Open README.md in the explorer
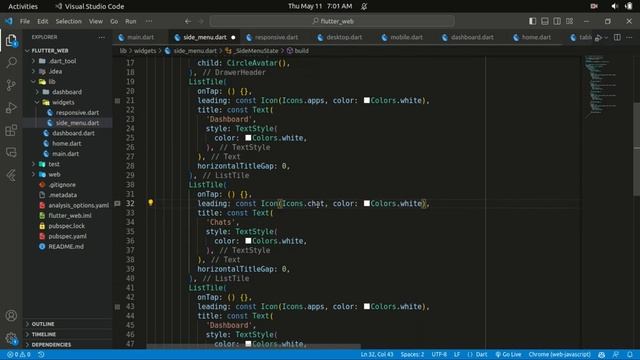Screen dimensions: 640x360 (67, 247)
